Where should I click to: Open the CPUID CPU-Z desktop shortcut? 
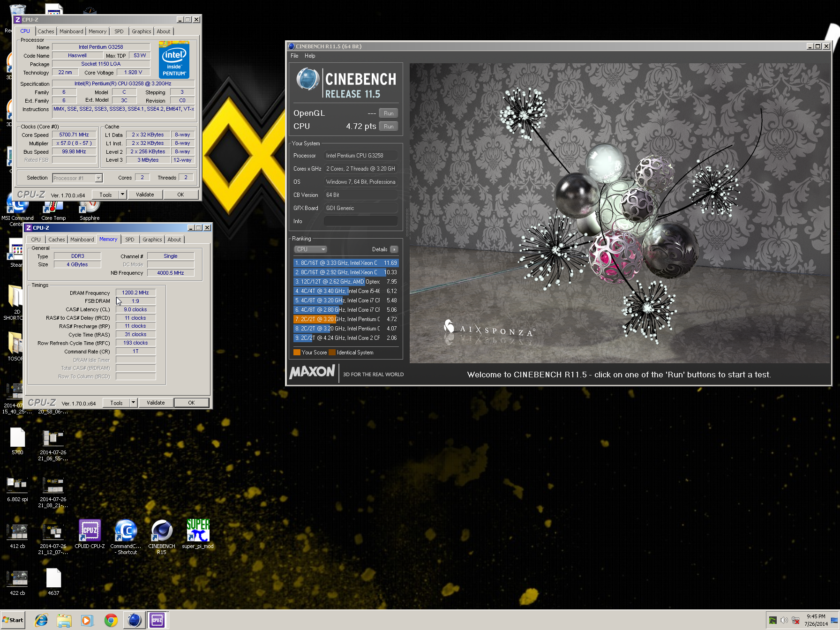tap(90, 533)
